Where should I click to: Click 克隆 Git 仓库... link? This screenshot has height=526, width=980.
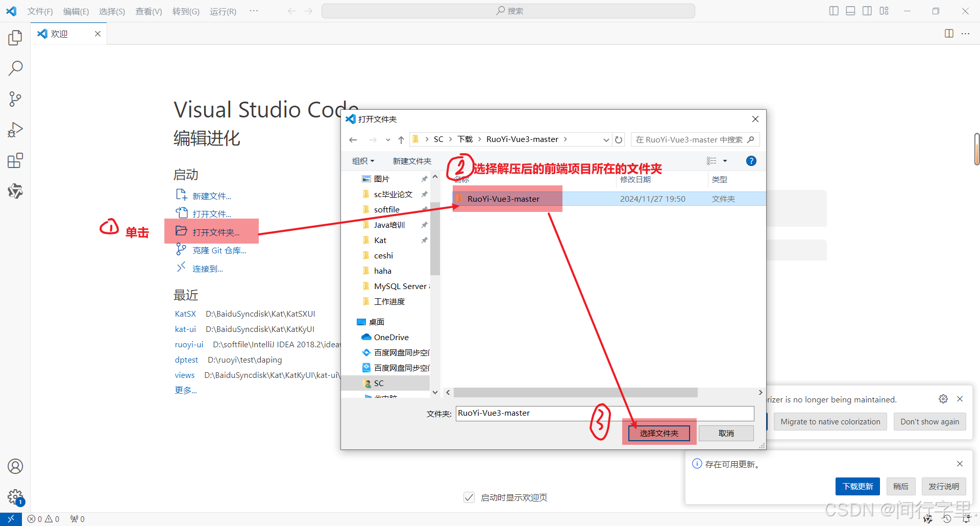click(x=219, y=250)
